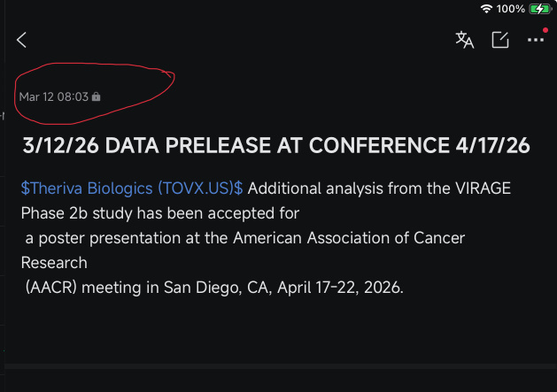Tap the share/export square-arrow icon
Viewport: 557px width, 392px height.
click(500, 40)
